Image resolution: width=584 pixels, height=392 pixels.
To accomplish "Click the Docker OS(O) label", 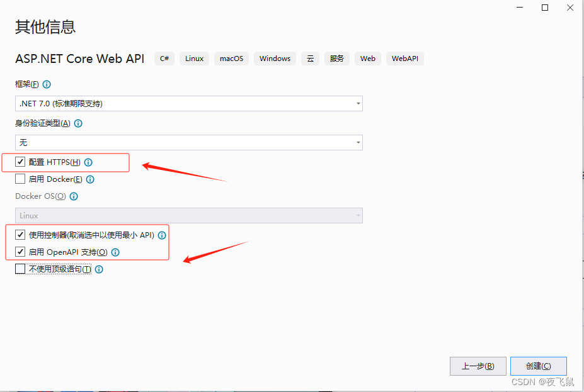I will (x=40, y=196).
